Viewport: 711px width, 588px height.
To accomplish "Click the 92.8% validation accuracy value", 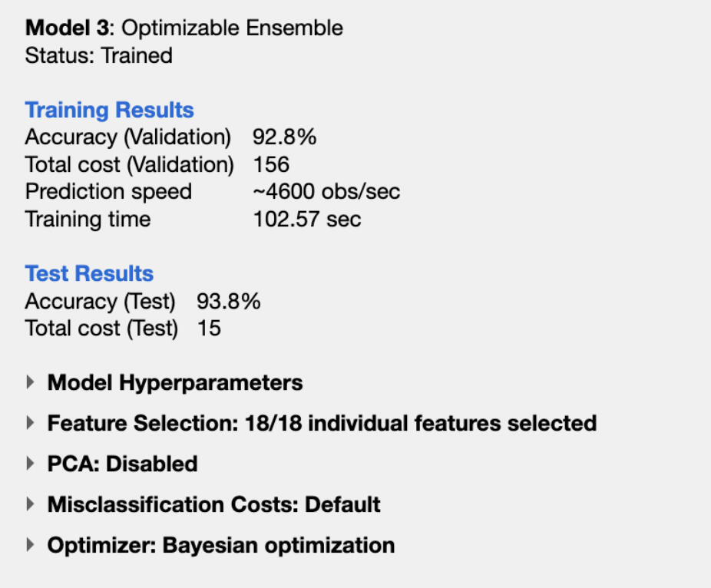I will tap(284, 137).
